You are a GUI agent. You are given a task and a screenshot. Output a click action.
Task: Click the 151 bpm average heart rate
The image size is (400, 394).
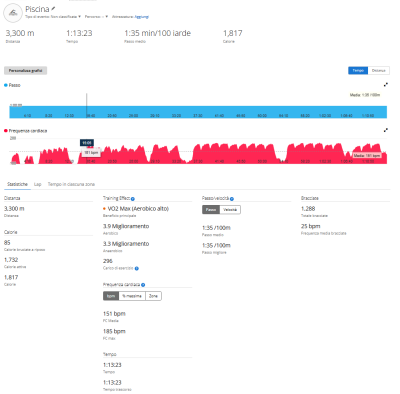click(114, 314)
